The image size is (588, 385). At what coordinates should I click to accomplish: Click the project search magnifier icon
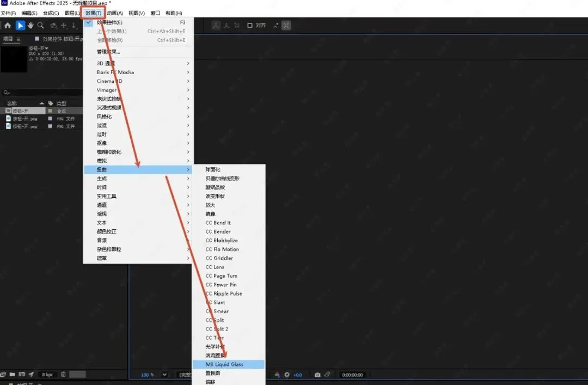6,93
